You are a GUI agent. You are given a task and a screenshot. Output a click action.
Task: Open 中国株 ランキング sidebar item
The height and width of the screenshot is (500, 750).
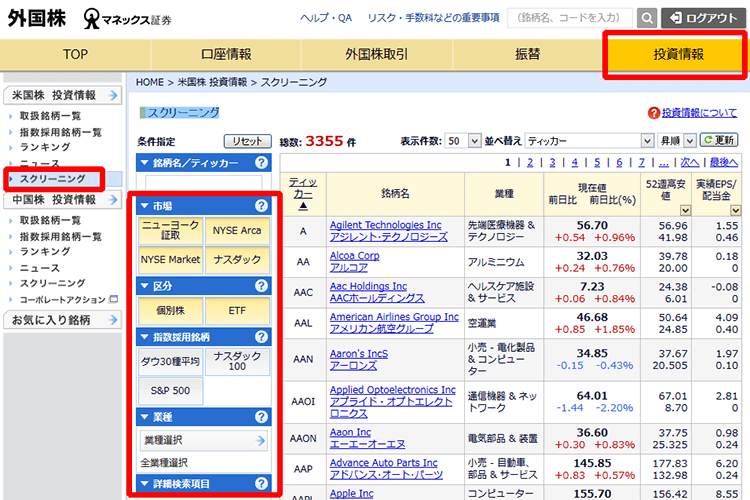[45, 252]
